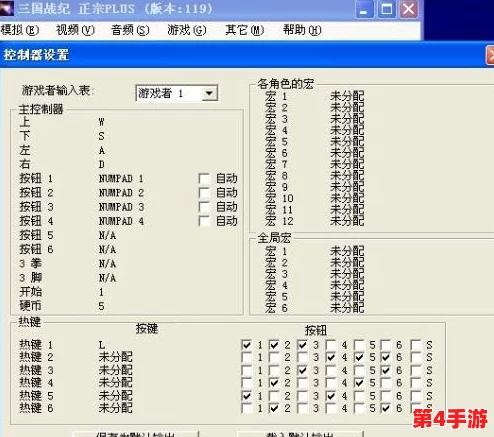Select the 左 key binding A
Image resolution: width=494 pixels, height=437 pixels.
pos(102,150)
